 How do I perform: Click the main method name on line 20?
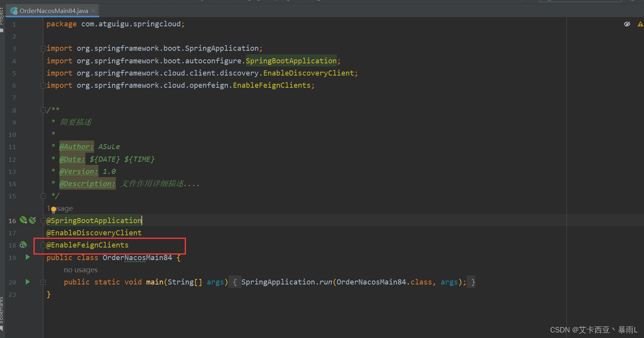pyautogui.click(x=155, y=282)
